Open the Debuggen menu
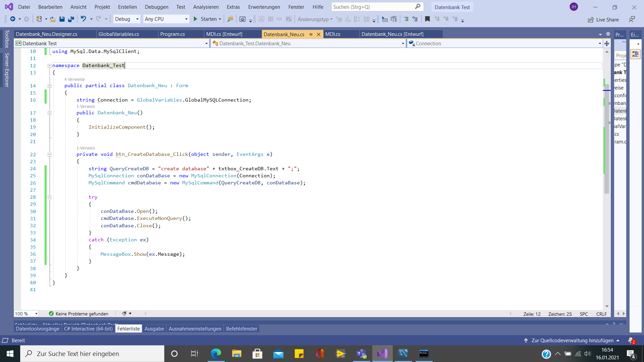Viewport: 644px width, 362px height. (x=157, y=7)
